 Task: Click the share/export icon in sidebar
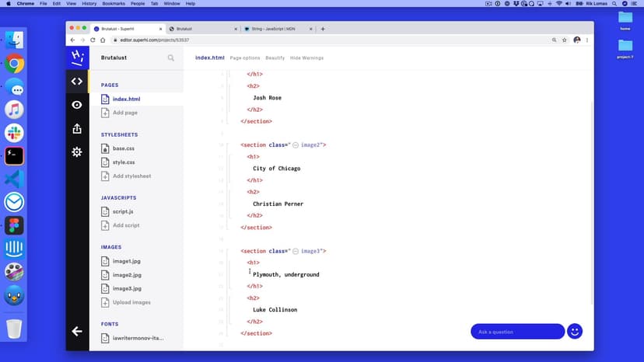76,129
